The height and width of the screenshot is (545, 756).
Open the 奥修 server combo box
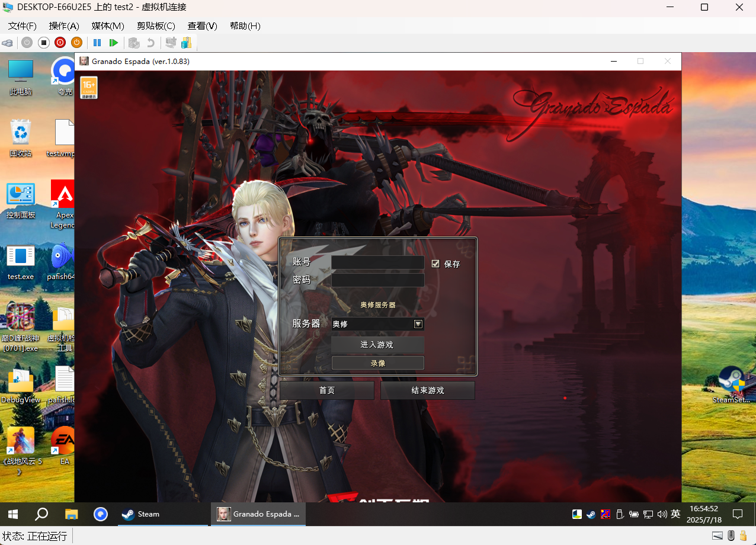coord(371,324)
